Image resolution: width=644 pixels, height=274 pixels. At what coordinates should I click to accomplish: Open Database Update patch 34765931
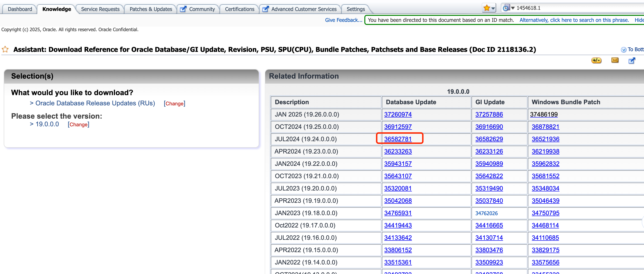pos(398,213)
